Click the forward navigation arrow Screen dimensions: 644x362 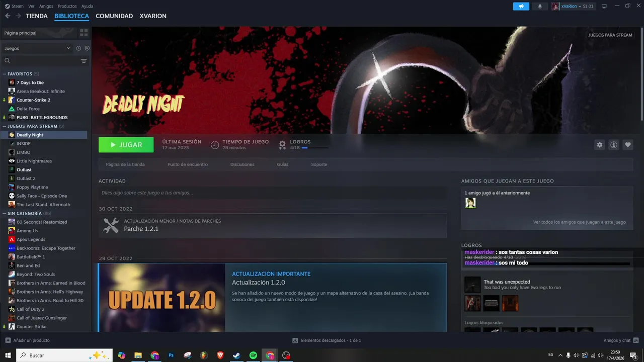[x=19, y=16]
